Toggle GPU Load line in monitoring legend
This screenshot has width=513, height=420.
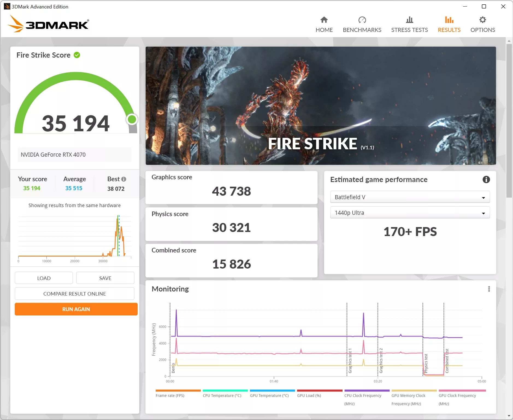(309, 395)
